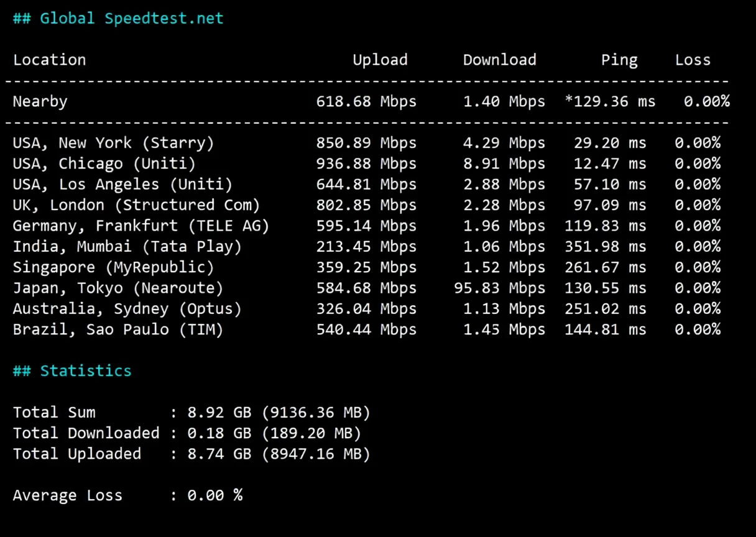Select the UK, London (Structured Com) entry
Viewport: 756px width, 537px height.
tap(136, 205)
